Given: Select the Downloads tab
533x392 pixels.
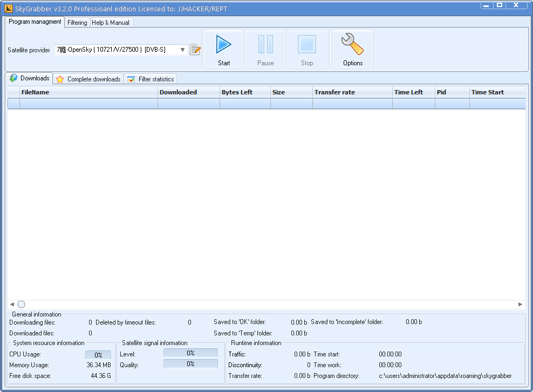Looking at the screenshot, I should coord(29,78).
